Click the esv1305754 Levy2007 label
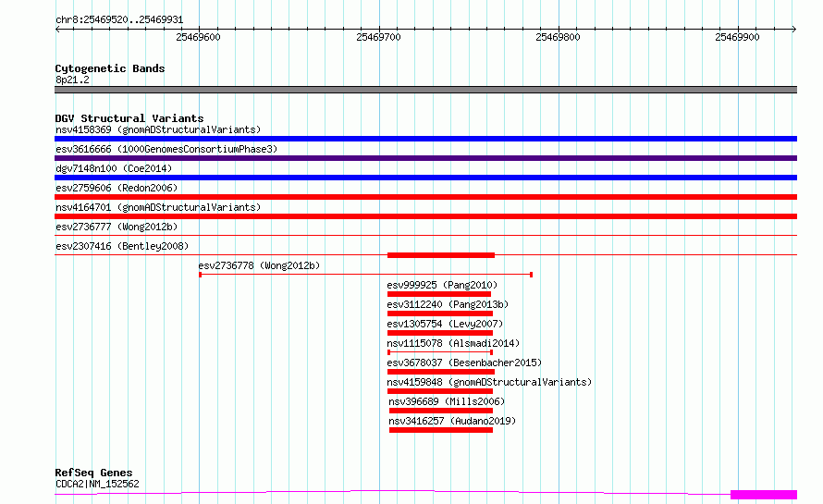The height and width of the screenshot is (504, 823). [445, 324]
